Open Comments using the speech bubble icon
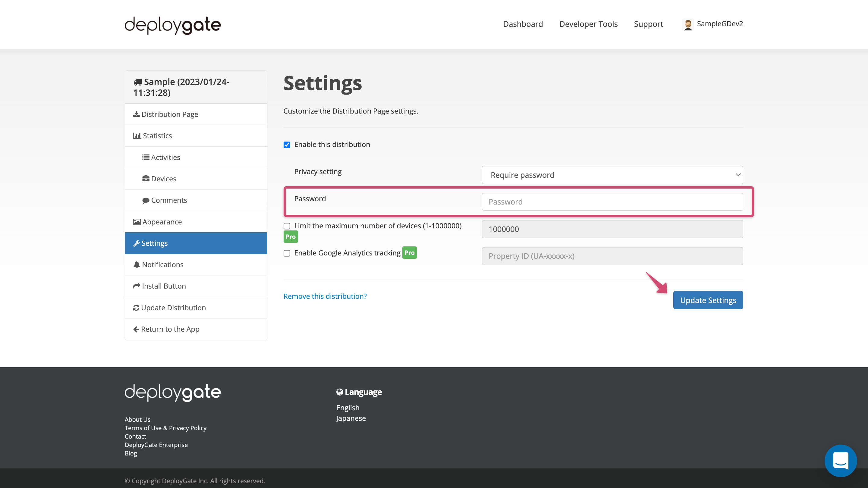Screen dimensions: 868x488 146,200
